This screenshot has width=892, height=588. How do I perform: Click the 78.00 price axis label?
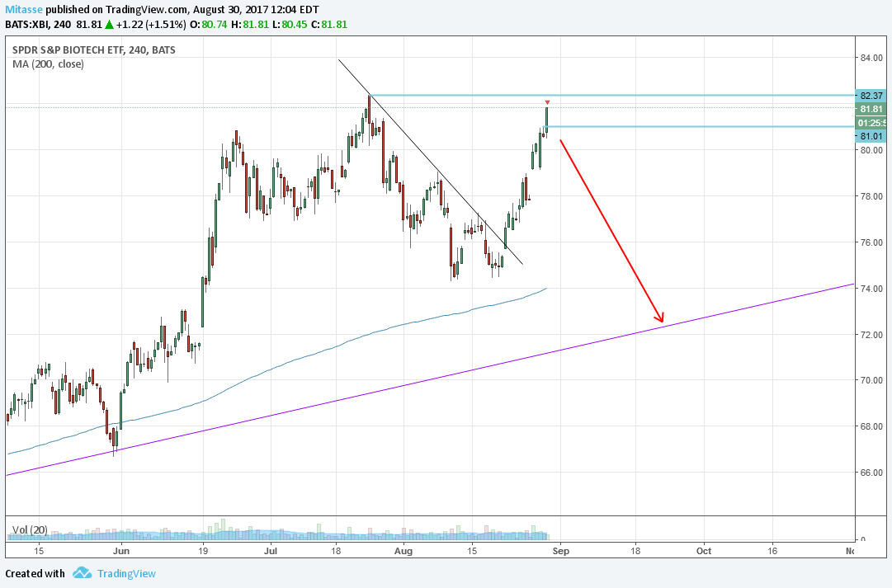tap(871, 196)
